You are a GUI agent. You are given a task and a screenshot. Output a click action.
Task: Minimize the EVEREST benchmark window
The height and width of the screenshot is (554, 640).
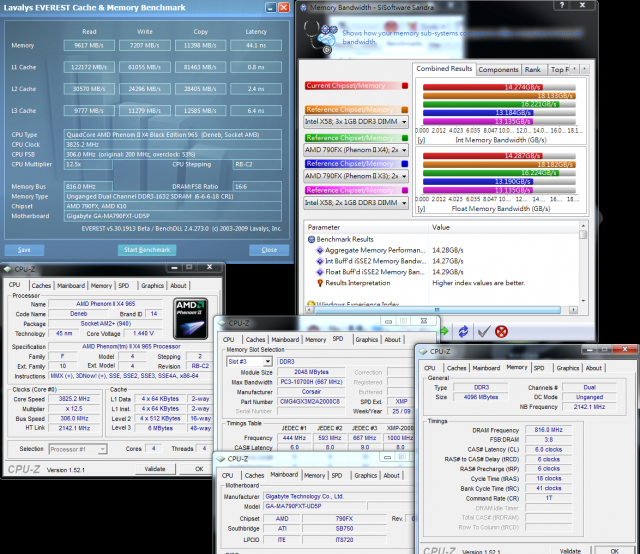tap(271, 7)
